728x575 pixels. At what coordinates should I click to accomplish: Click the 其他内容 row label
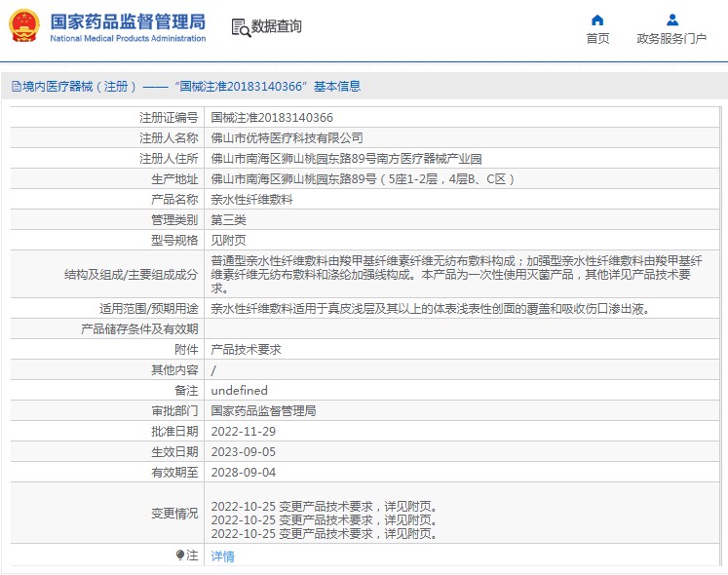(175, 369)
